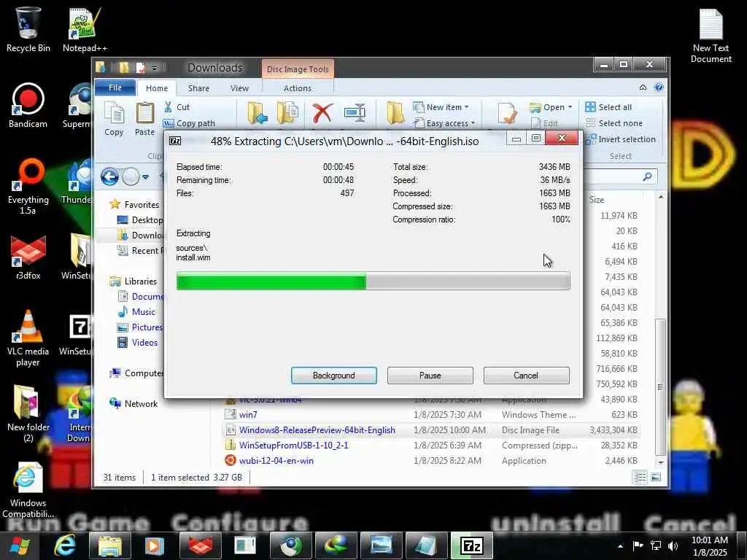
Task: Select Network in navigation pane
Action: pyautogui.click(x=133, y=404)
